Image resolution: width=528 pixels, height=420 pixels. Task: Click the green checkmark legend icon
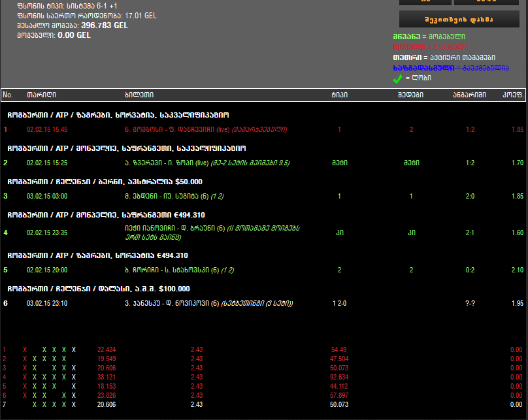coord(398,79)
